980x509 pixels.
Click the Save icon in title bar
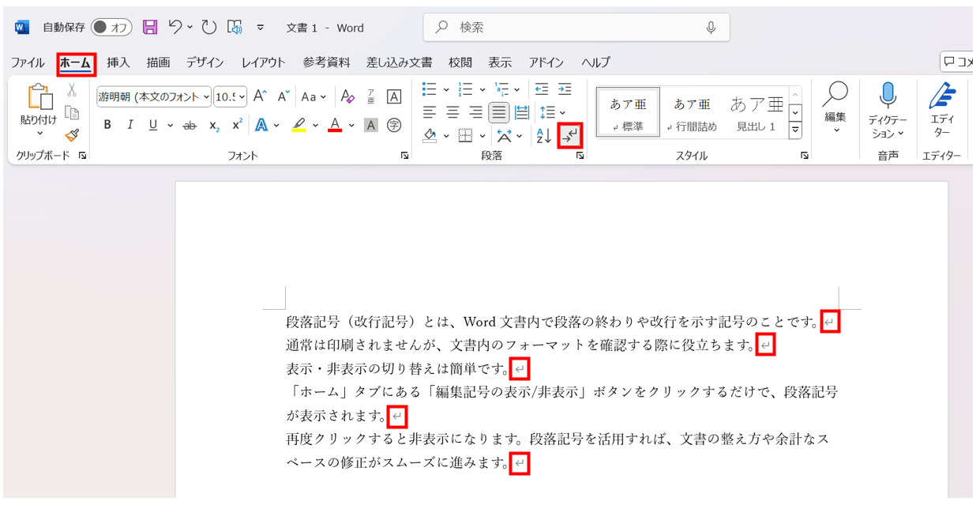pyautogui.click(x=150, y=28)
